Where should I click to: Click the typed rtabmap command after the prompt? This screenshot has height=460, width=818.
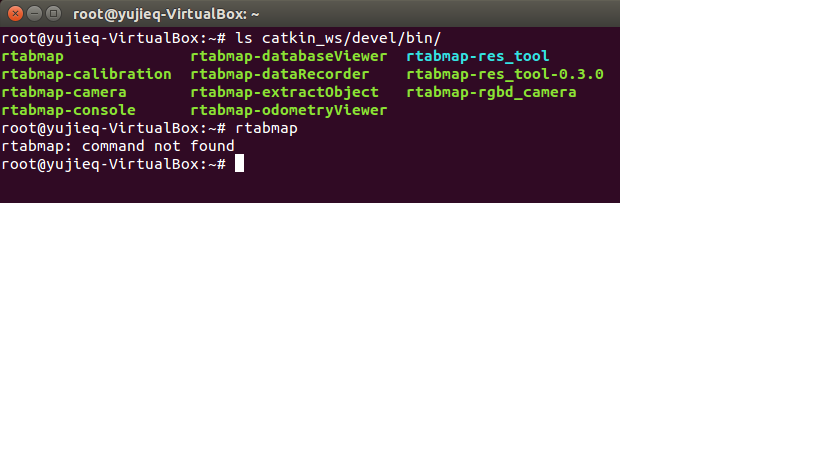click(x=266, y=128)
